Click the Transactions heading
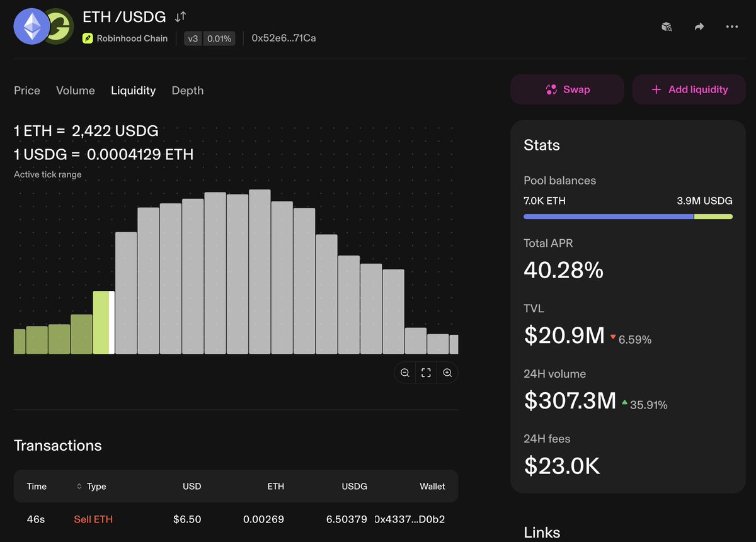756x542 pixels. click(x=58, y=446)
